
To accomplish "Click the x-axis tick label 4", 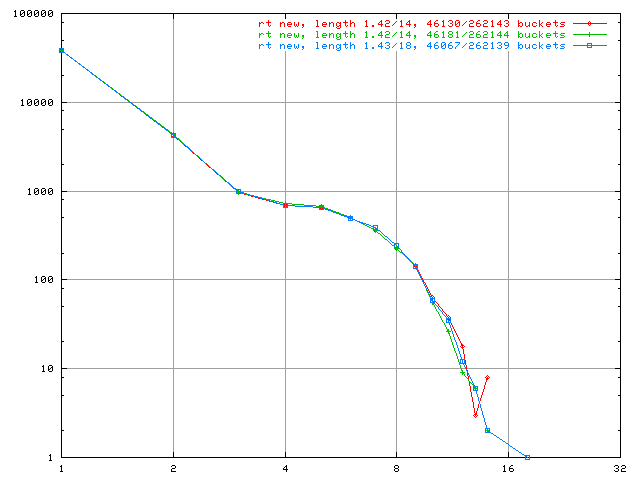I will (x=285, y=469).
